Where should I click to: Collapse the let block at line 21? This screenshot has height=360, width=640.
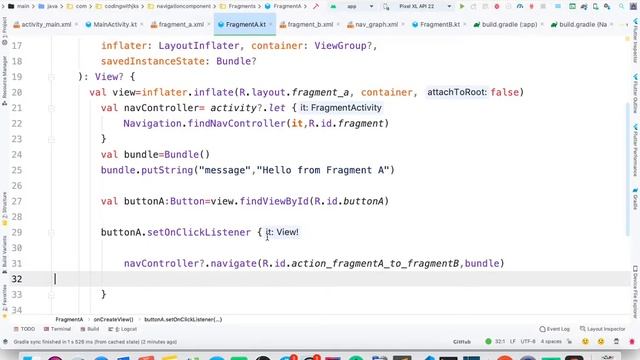51,108
